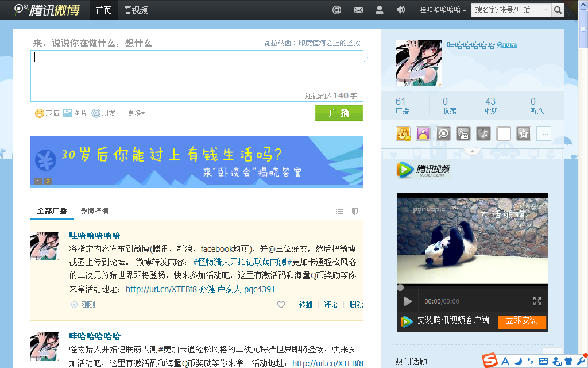Show more apps with the ellipsis tile

(x=544, y=133)
